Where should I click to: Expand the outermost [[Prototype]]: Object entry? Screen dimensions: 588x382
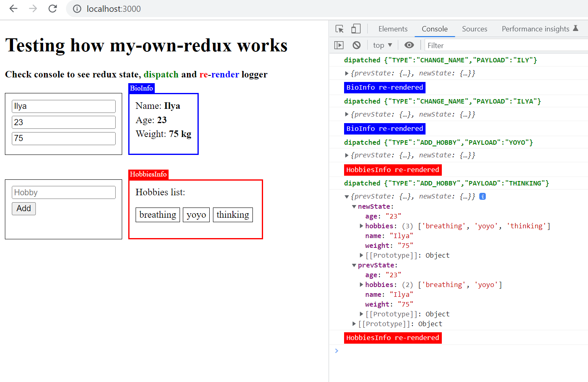354,324
